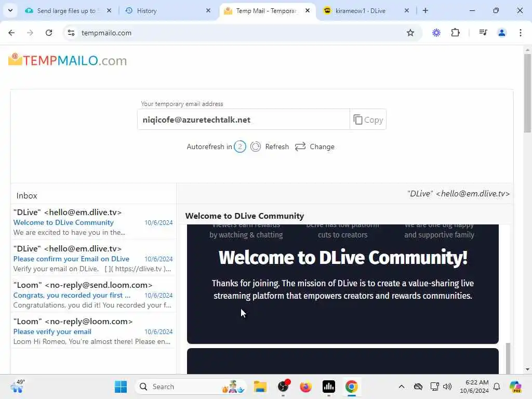The width and height of the screenshot is (532, 399).
Task: Click Change to get new address
Action: [x=314, y=147]
